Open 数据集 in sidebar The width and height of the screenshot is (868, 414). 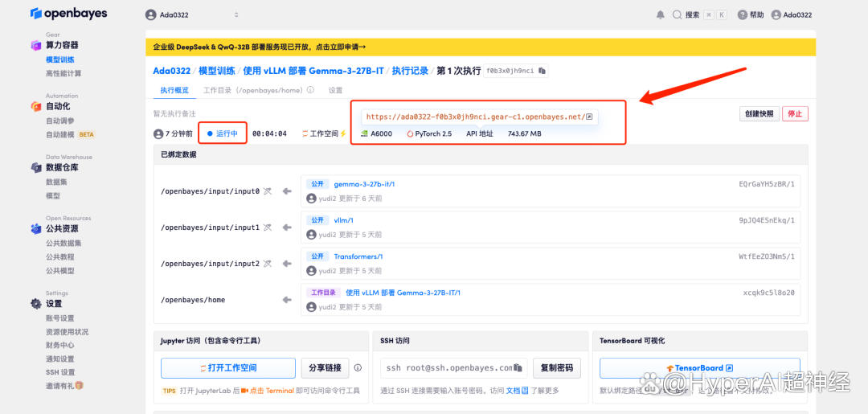click(56, 182)
